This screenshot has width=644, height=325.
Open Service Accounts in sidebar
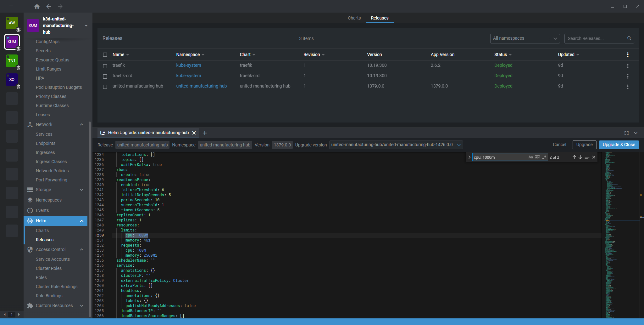53,259
